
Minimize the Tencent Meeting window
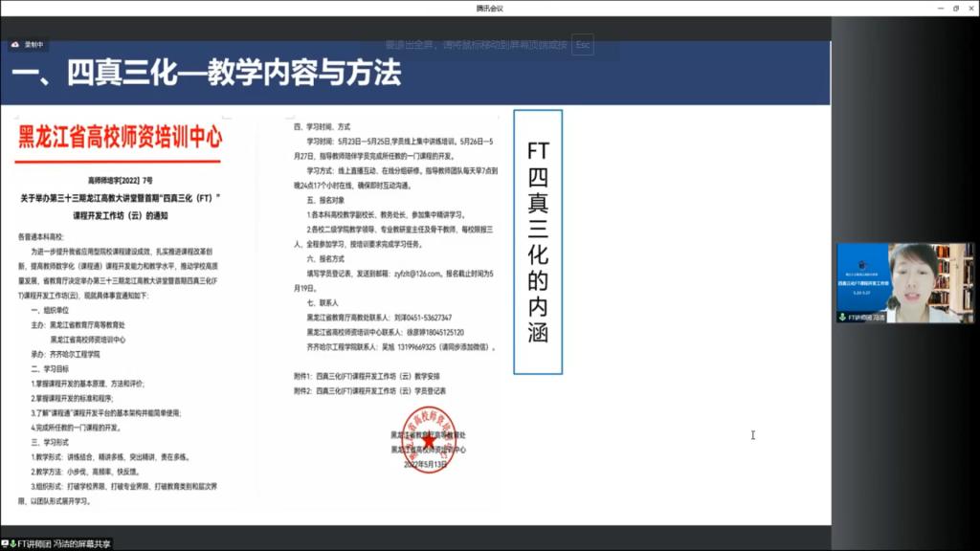point(935,8)
